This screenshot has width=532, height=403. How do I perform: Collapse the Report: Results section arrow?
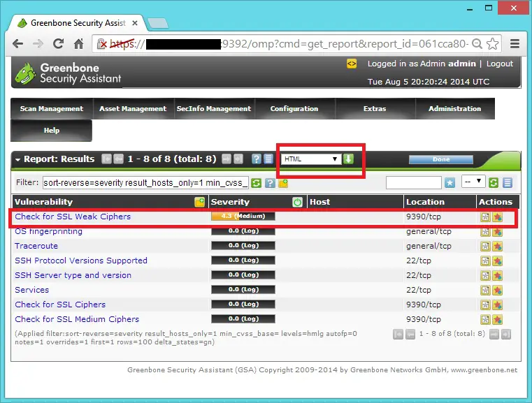pos(17,159)
